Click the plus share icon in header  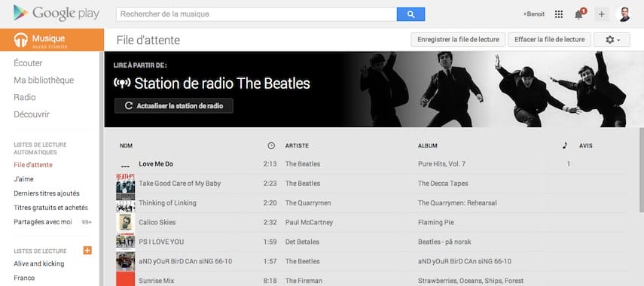[601, 14]
